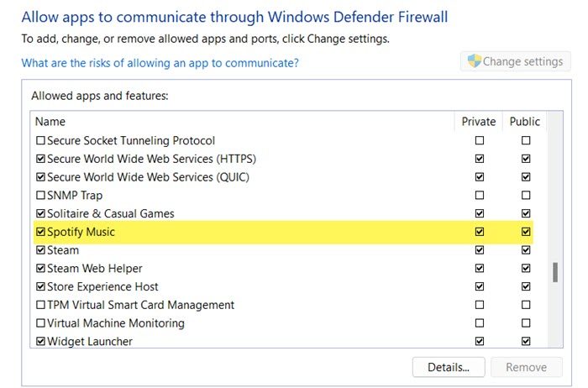Click the Private column header

(479, 122)
